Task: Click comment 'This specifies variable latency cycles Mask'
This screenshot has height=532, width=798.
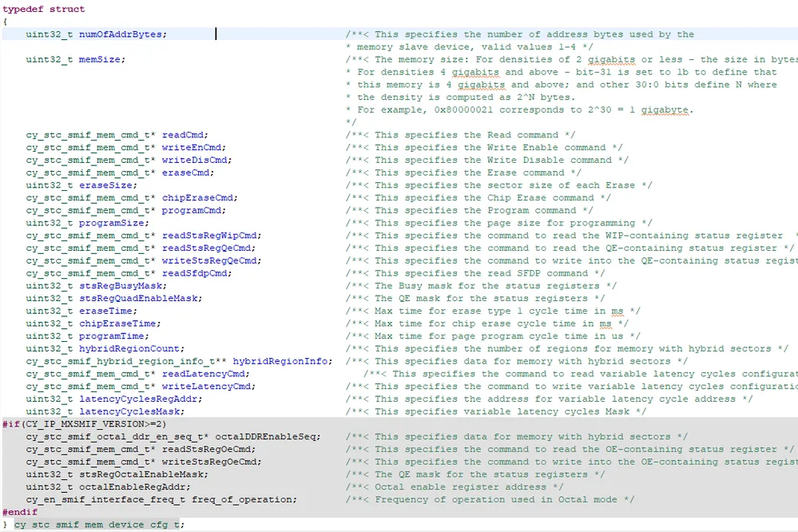Action: (x=496, y=411)
